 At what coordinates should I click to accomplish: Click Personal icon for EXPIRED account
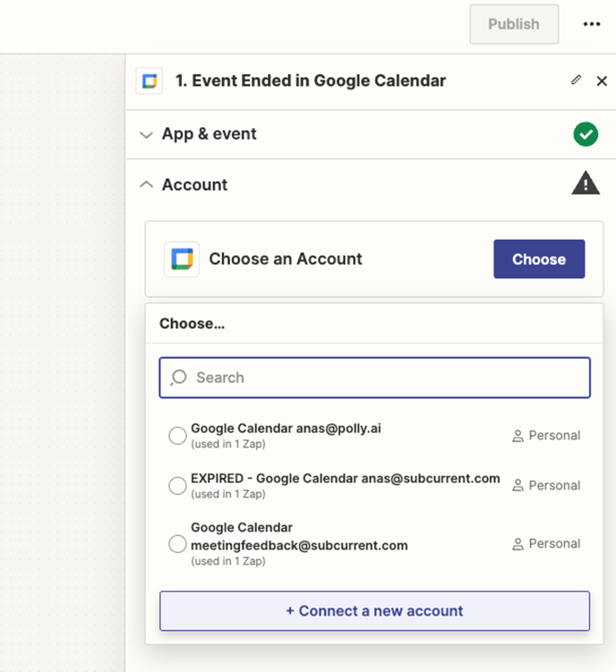pyautogui.click(x=518, y=486)
